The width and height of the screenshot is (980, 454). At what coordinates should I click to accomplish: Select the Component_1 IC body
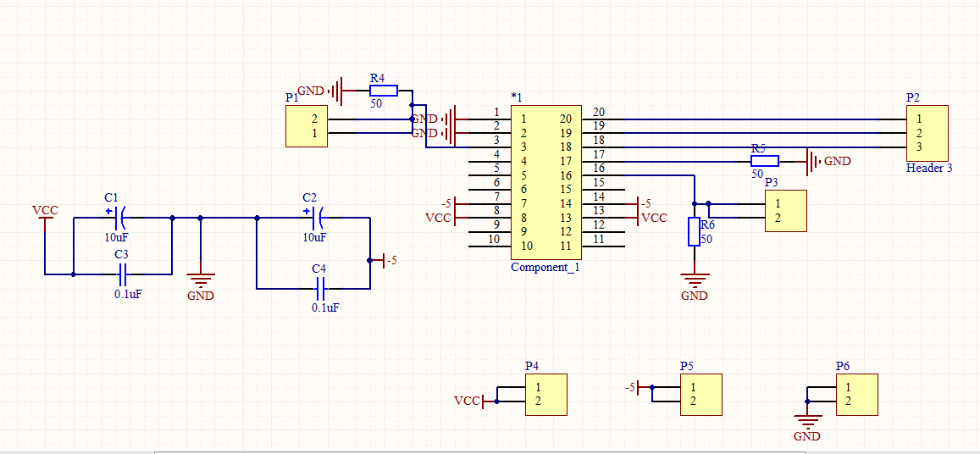[x=547, y=183]
